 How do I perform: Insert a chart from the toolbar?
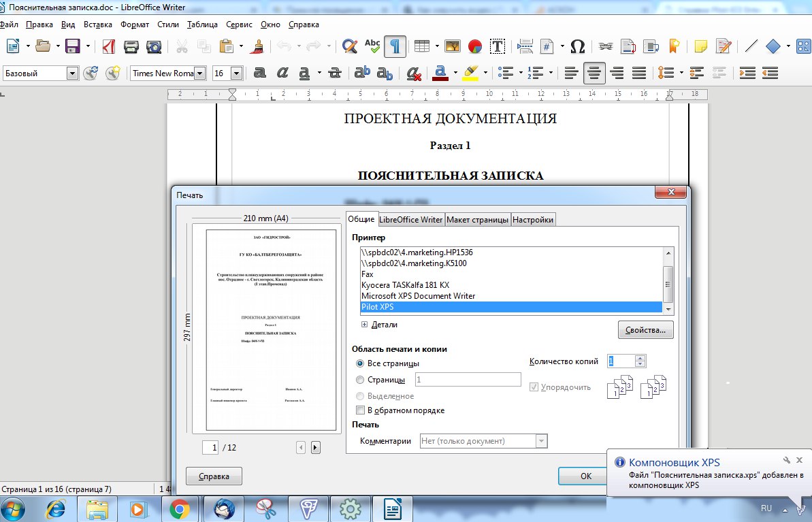475,46
